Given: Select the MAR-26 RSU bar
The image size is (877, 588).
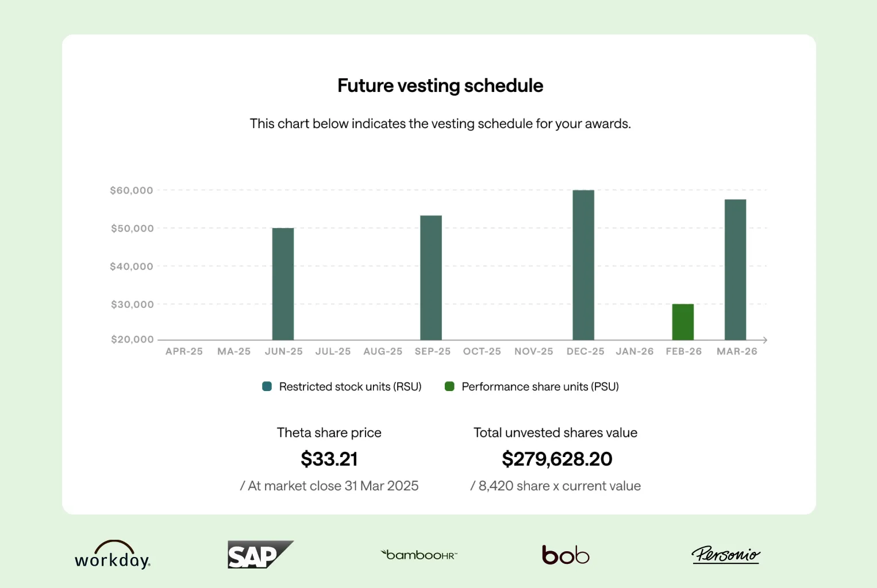Looking at the screenshot, I should point(735,269).
